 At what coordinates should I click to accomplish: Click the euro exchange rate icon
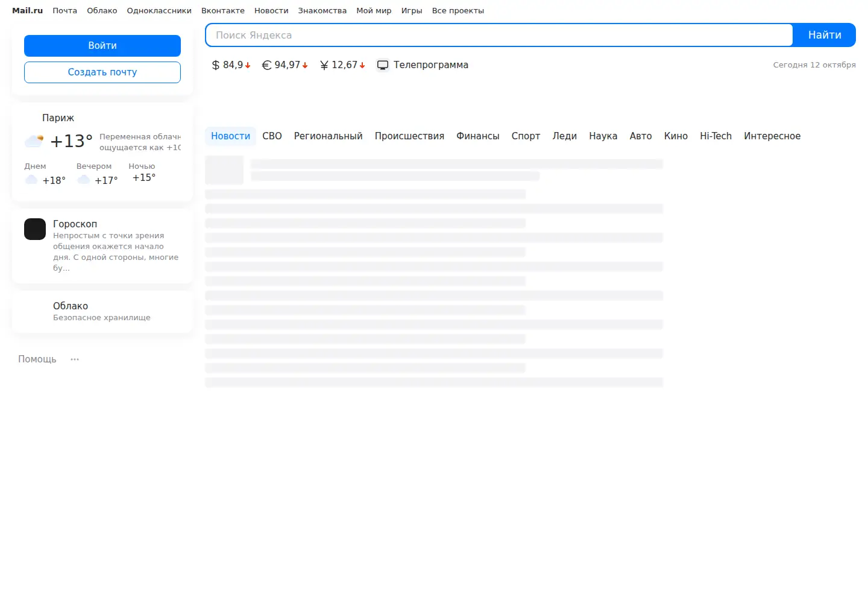(x=266, y=65)
